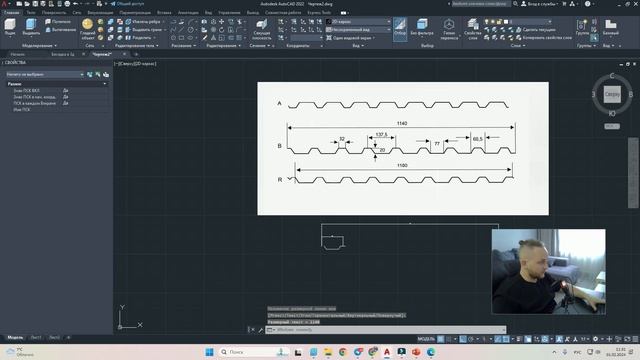This screenshot has height=360, width=640.
Task: Select the Rotate tool in Редактирование panel
Action: 222,30
